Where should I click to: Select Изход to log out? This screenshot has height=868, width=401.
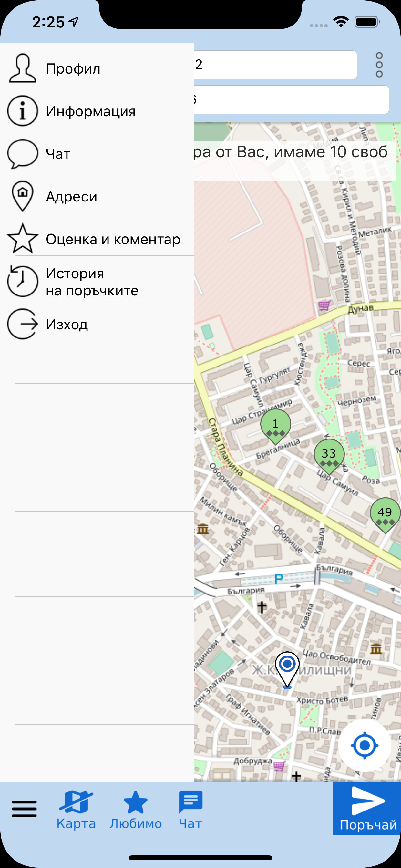[x=97, y=320]
